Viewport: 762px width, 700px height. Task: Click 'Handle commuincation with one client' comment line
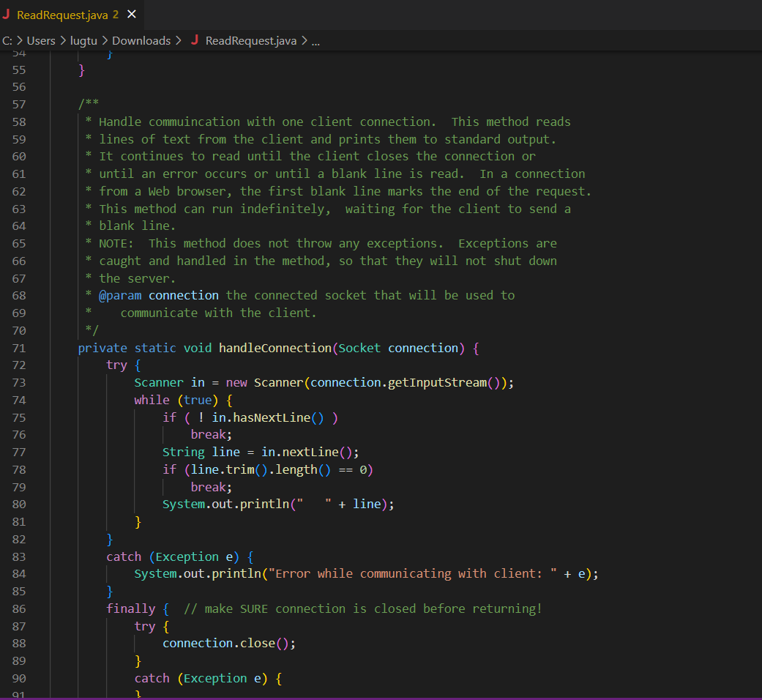click(x=328, y=122)
